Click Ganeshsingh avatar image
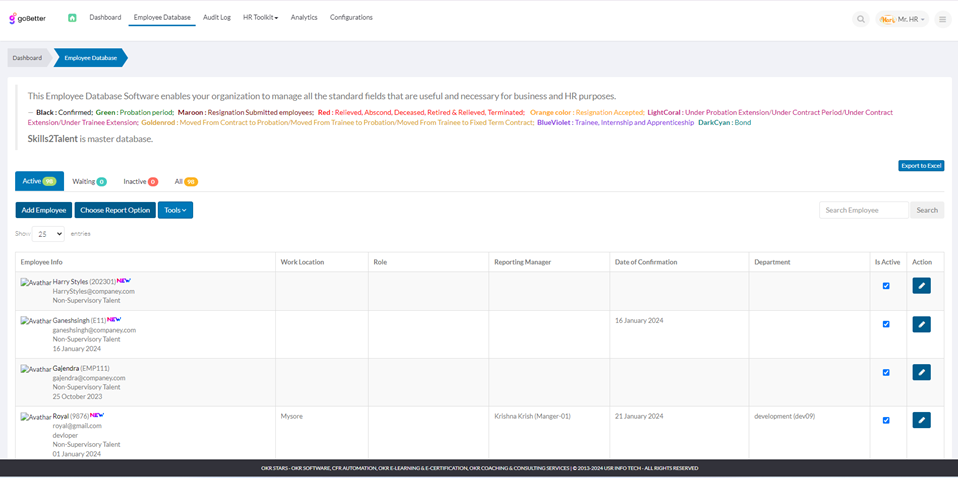 (36, 321)
